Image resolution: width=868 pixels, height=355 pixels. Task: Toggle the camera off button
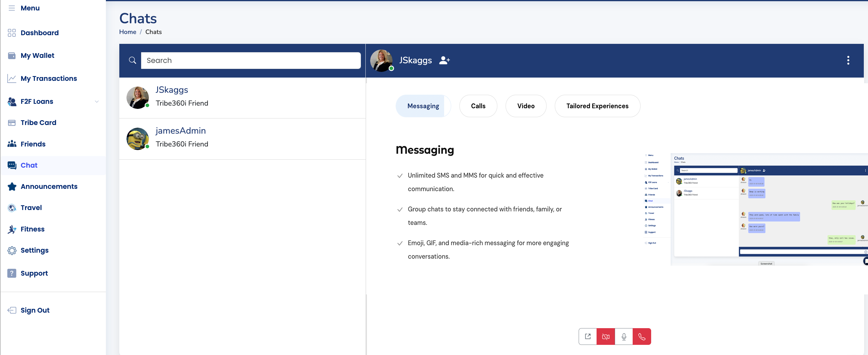click(x=606, y=336)
